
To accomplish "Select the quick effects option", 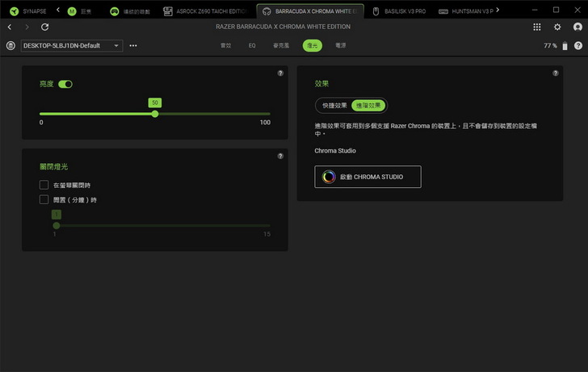I will pos(334,106).
